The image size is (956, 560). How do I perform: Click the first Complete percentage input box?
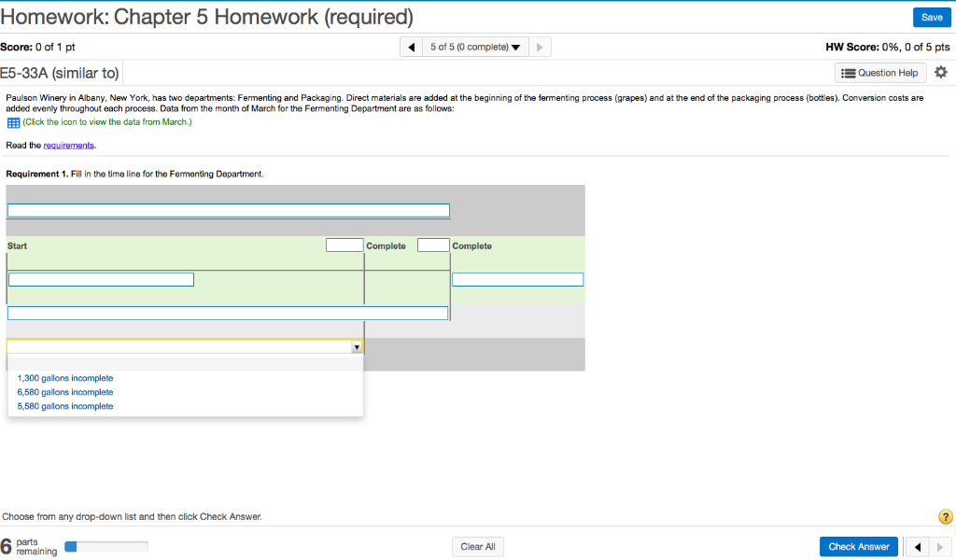[x=344, y=244]
